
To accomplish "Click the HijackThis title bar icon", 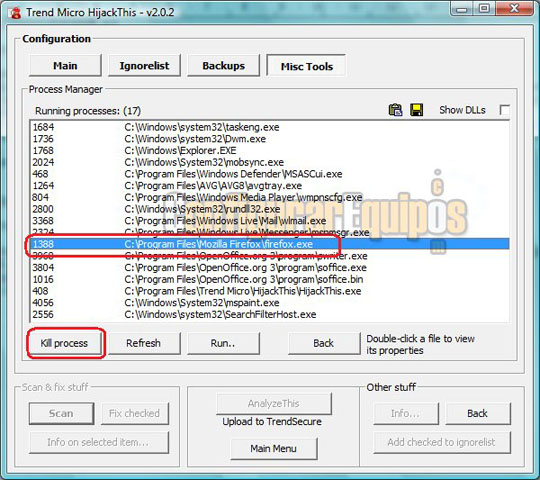I will pyautogui.click(x=15, y=13).
